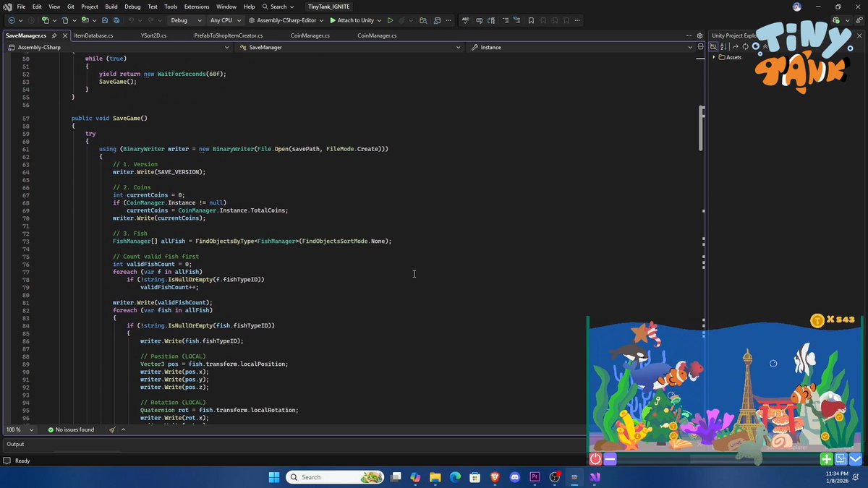The height and width of the screenshot is (488, 868).
Task: Click the refresh icon in Unity Project Explorer
Action: (745, 47)
